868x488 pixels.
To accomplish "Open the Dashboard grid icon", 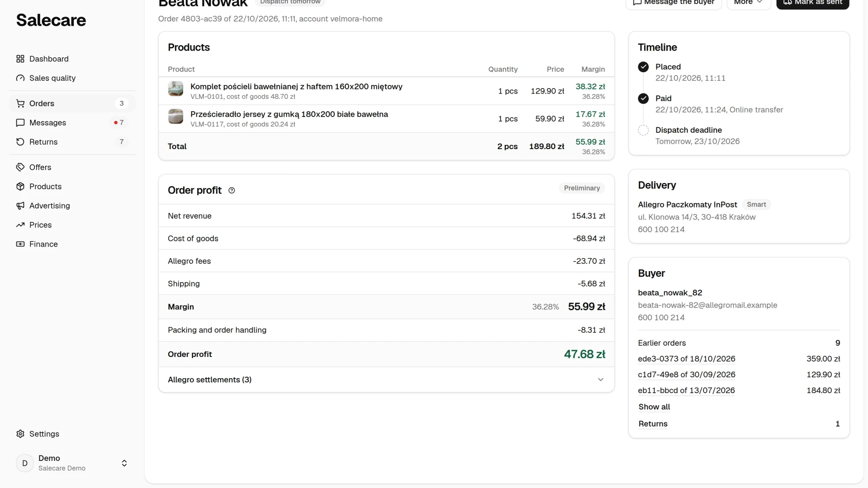I will pos(20,59).
